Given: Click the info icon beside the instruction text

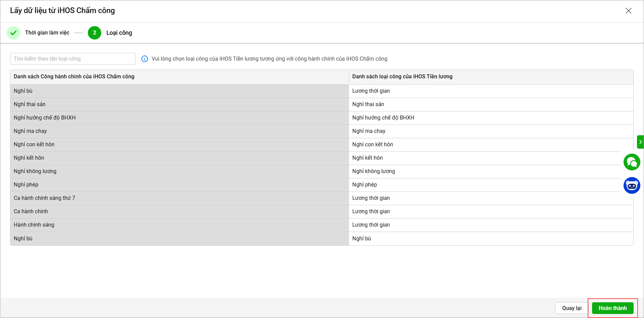Looking at the screenshot, I should coord(144,59).
